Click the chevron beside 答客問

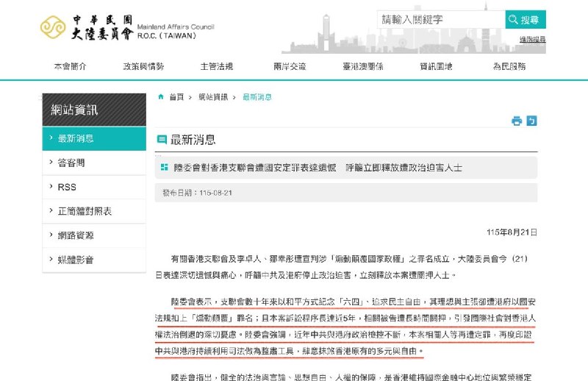[51, 162]
